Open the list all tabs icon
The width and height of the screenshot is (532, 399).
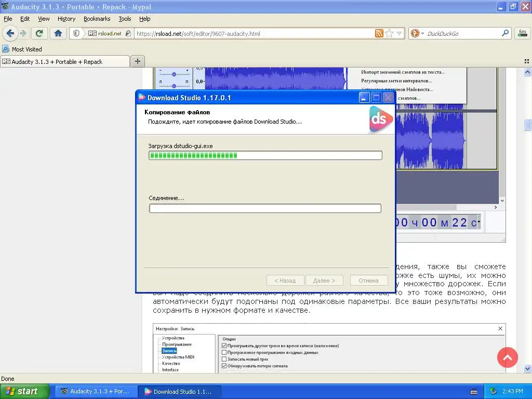[527, 61]
